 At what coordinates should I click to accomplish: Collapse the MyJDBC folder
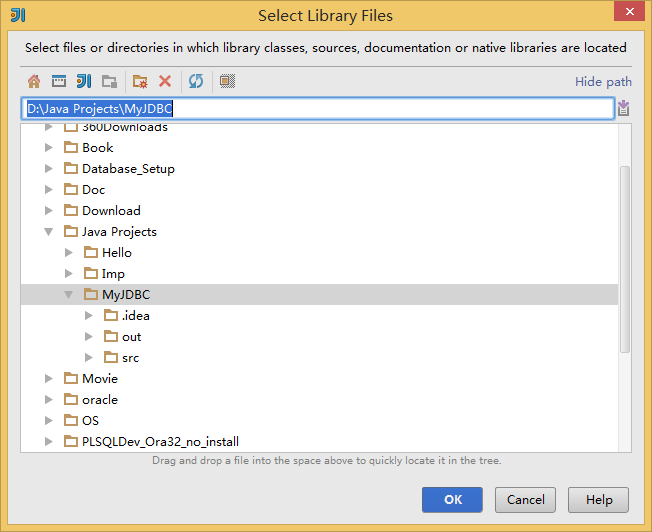(69, 294)
